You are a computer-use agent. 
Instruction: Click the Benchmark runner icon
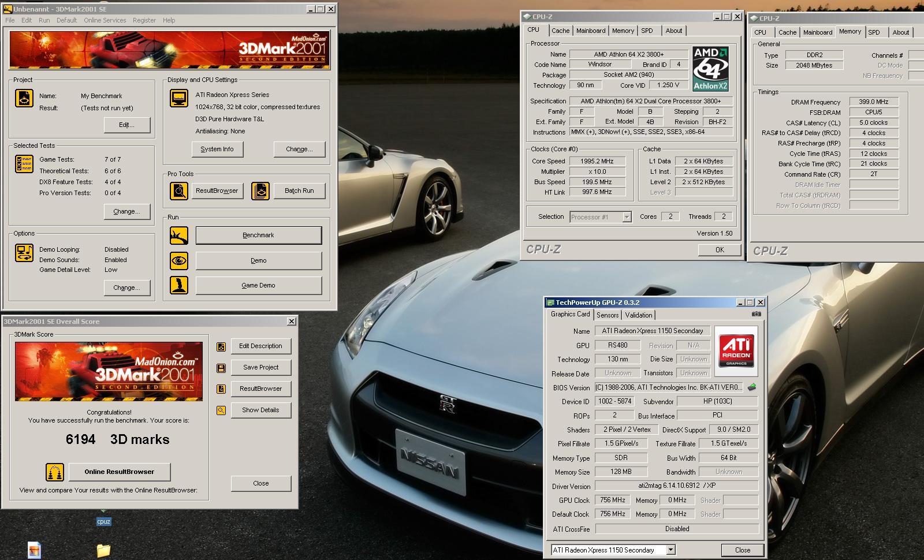(x=179, y=236)
